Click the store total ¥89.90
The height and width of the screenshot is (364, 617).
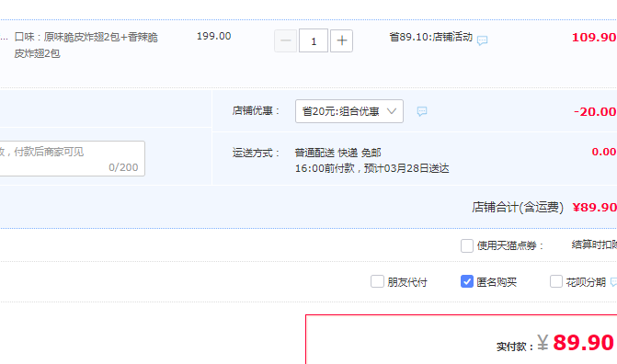pyautogui.click(x=594, y=207)
